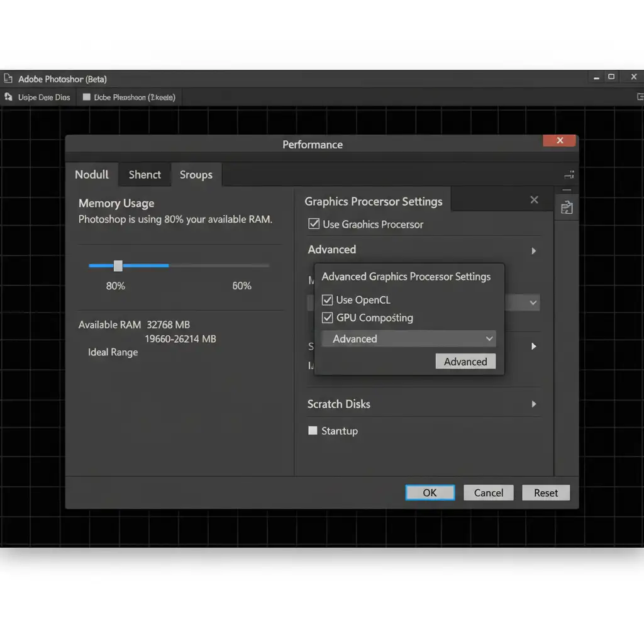The width and height of the screenshot is (644, 644).
Task: Switch to the Shenct tab
Action: click(x=145, y=175)
